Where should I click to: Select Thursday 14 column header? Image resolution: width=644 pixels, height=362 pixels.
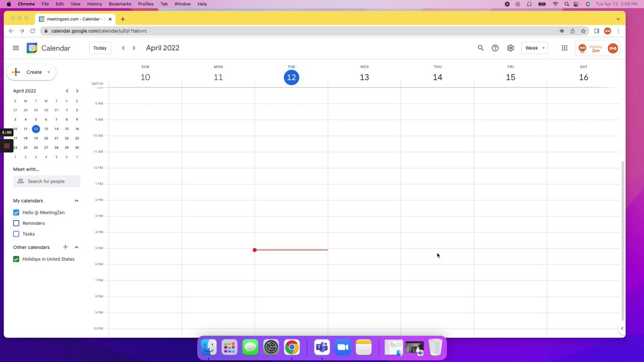point(437,74)
